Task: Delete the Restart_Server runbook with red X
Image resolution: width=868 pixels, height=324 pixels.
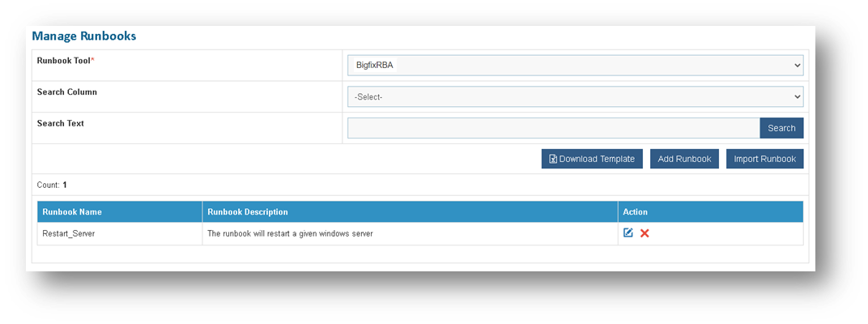Action: [645, 233]
